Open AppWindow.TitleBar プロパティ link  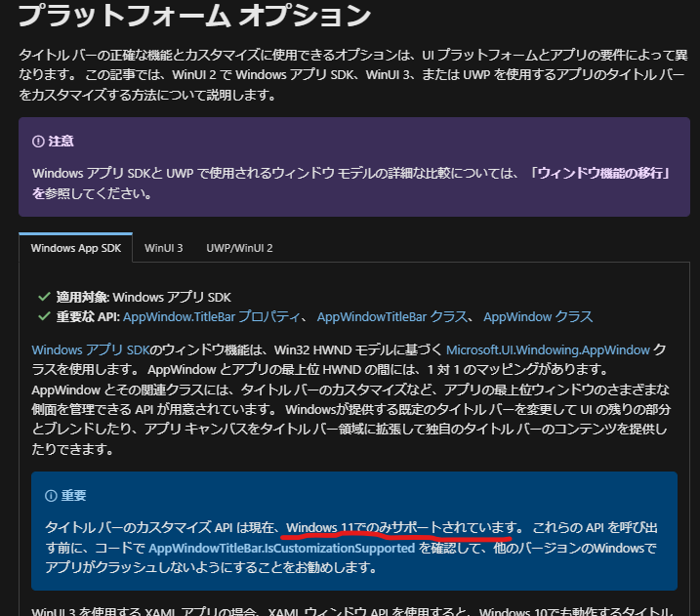point(211,317)
